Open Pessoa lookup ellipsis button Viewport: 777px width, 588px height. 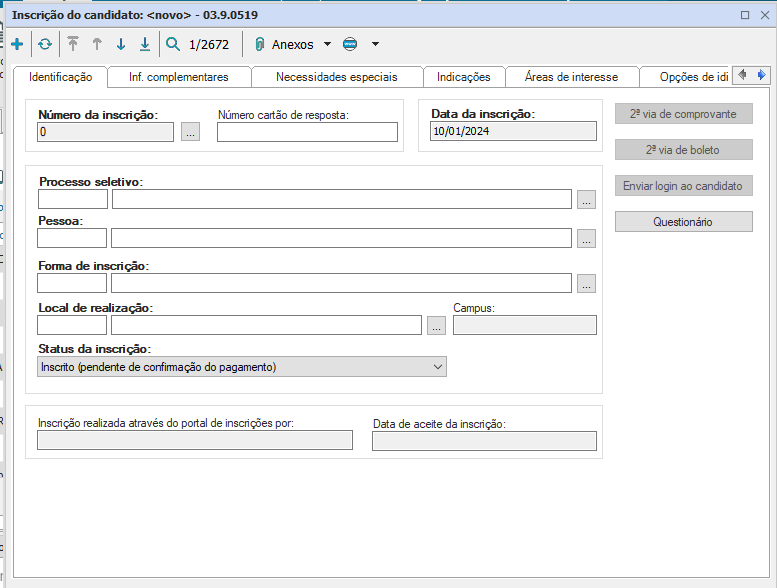pos(587,239)
